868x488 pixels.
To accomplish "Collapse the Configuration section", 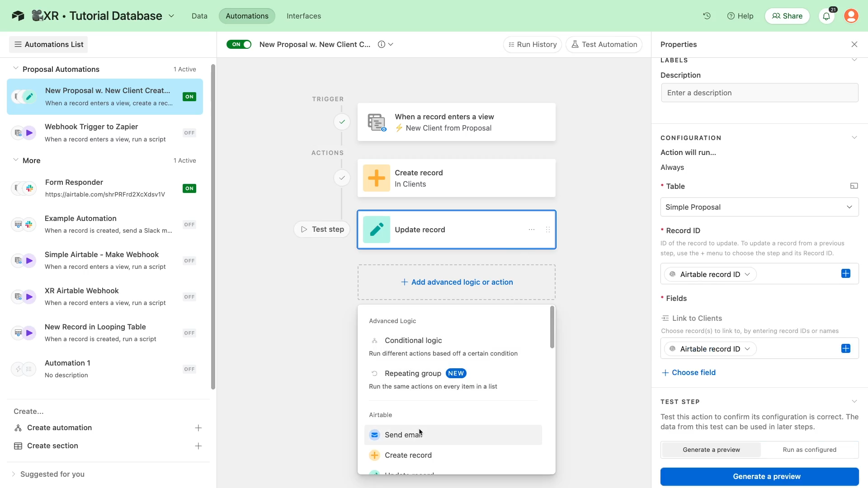I will pyautogui.click(x=854, y=137).
